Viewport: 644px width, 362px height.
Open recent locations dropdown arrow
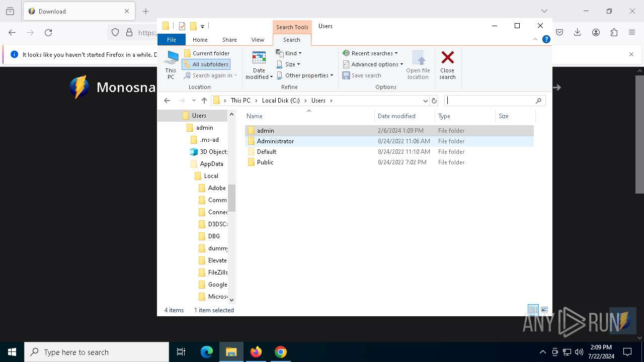[194, 101]
